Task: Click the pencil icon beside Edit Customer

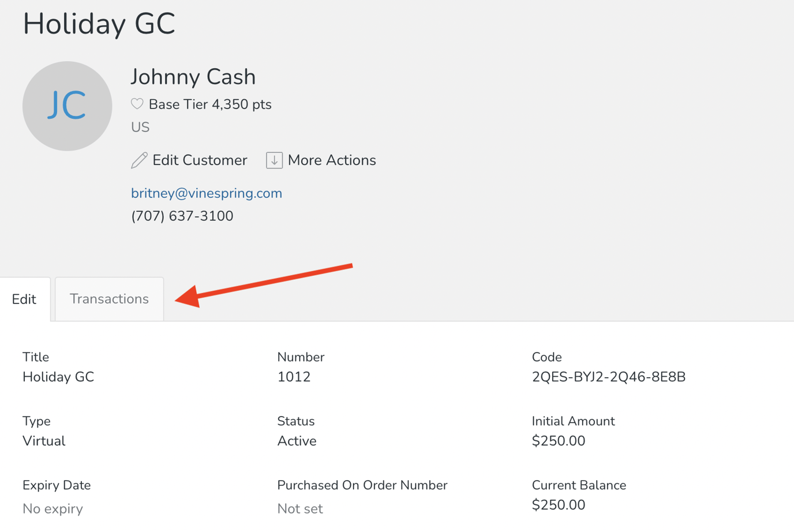Action: [138, 160]
